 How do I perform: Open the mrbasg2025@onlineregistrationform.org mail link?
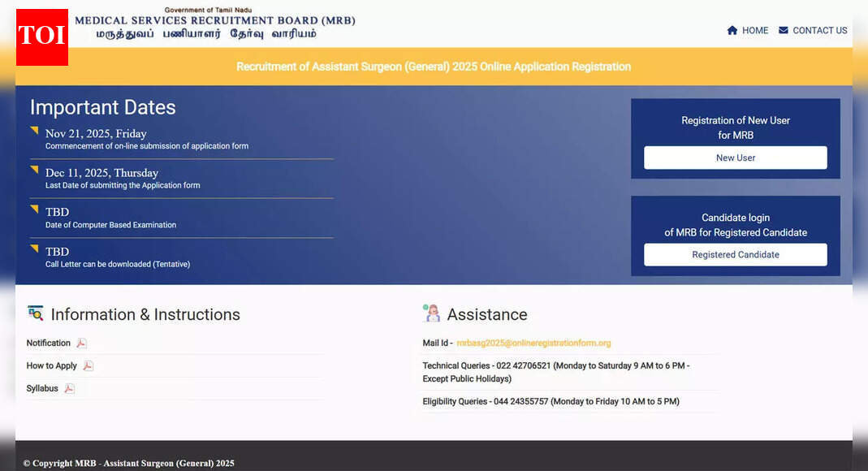(533, 343)
